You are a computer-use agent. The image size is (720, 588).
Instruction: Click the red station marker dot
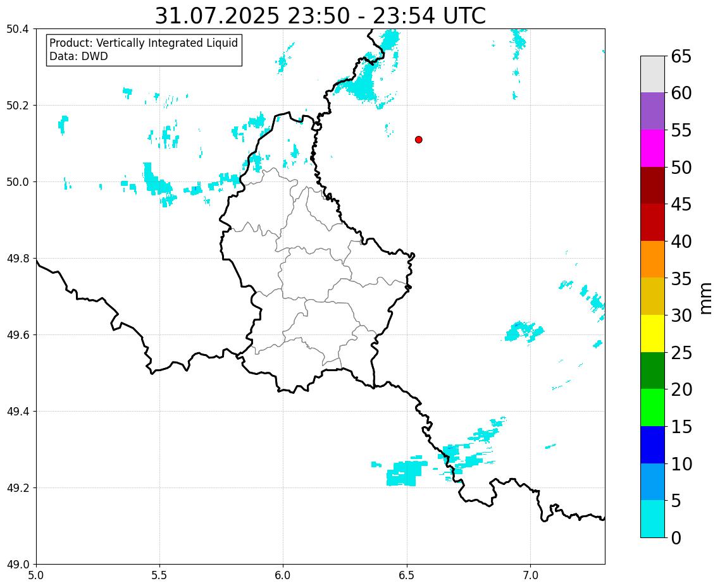point(418,140)
